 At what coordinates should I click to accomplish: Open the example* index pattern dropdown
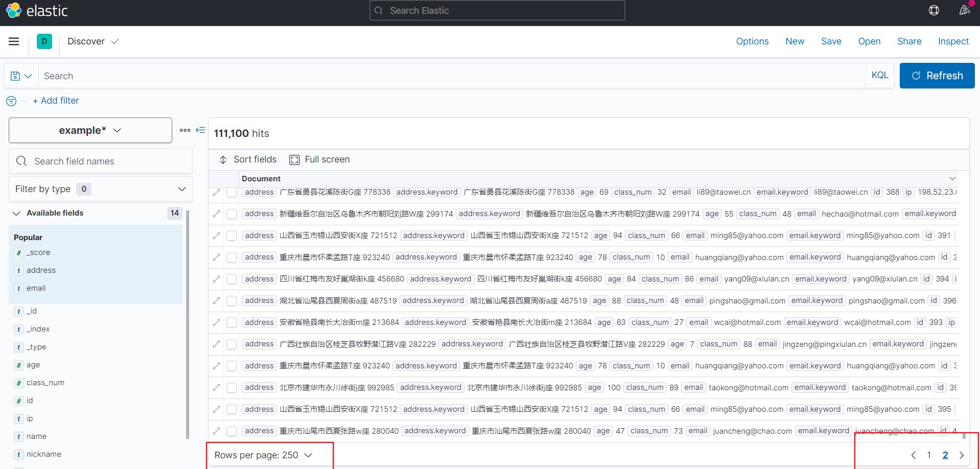90,130
